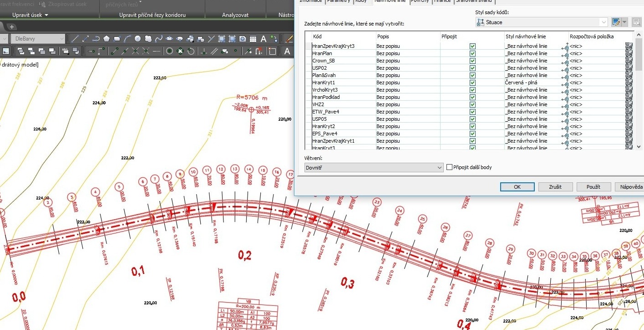Screen dimensions: 644x330
Task: Select the Arc tool
Action: click(x=127, y=39)
